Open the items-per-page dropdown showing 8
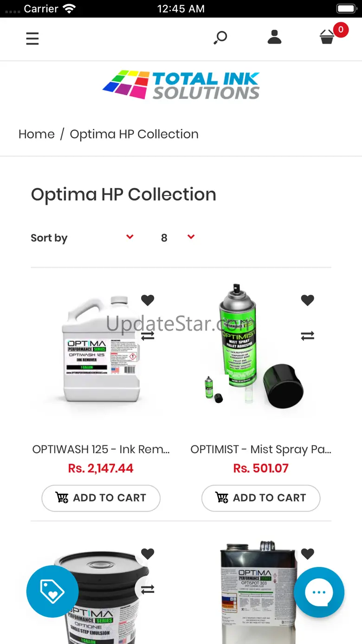This screenshot has width=362, height=644. 177,238
